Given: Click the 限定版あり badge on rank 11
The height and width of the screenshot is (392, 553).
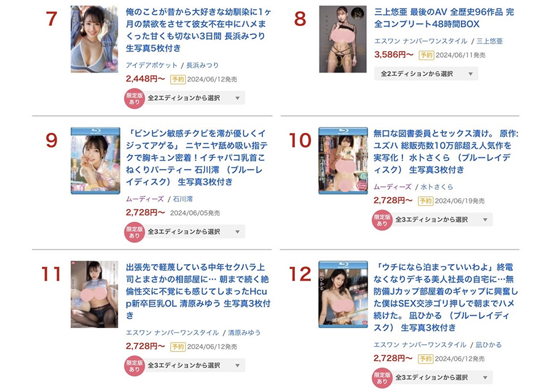Looking at the screenshot, I should (134, 366).
